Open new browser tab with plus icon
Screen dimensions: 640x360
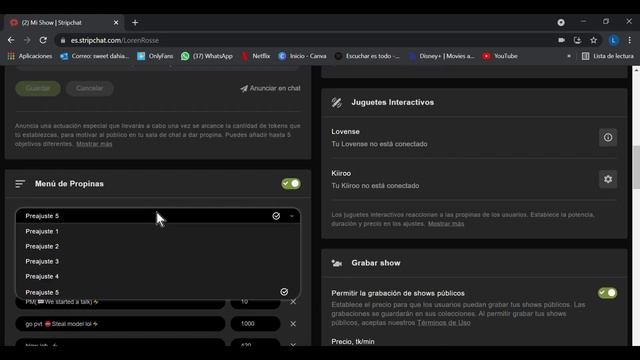(x=135, y=23)
